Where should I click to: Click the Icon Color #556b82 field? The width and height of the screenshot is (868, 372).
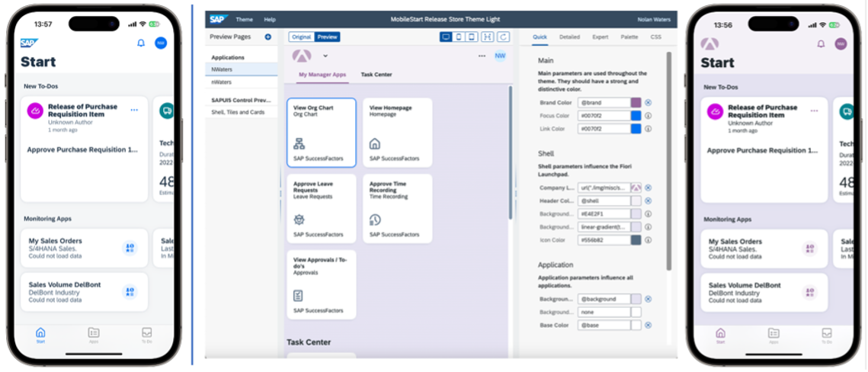tap(604, 240)
